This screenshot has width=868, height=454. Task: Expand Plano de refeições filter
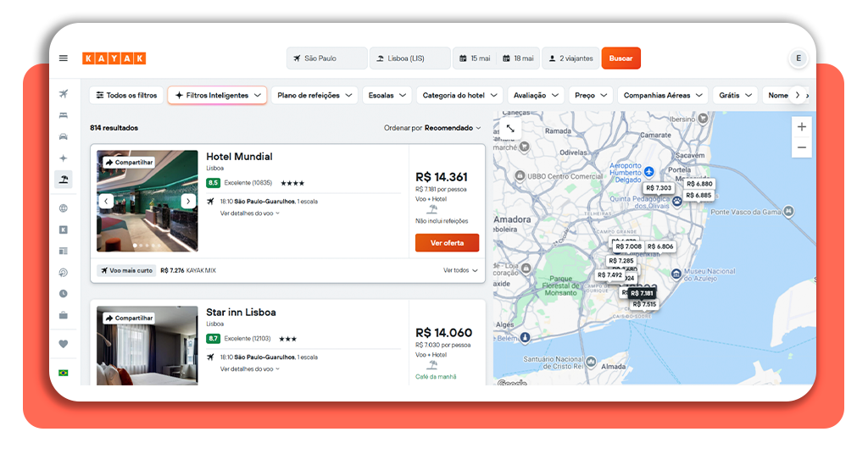314,95
